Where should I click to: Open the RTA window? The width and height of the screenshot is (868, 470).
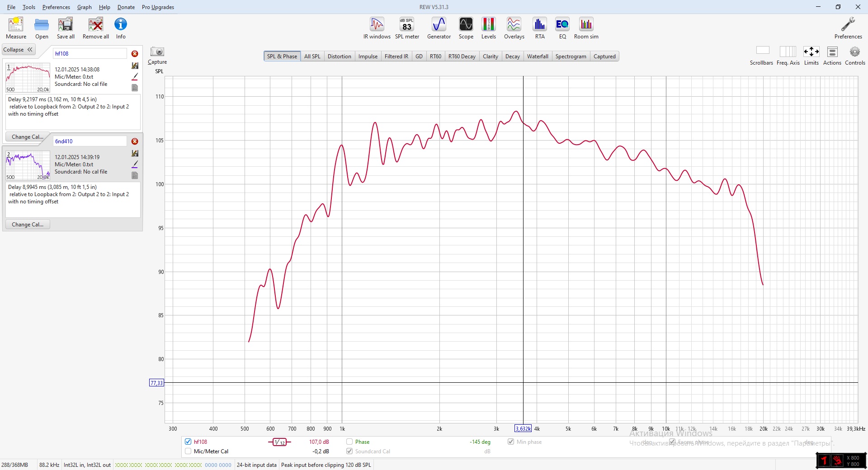[x=540, y=28]
